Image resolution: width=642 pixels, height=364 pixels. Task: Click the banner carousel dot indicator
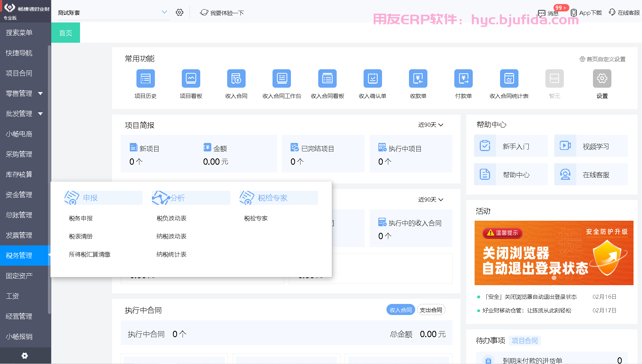(x=554, y=278)
